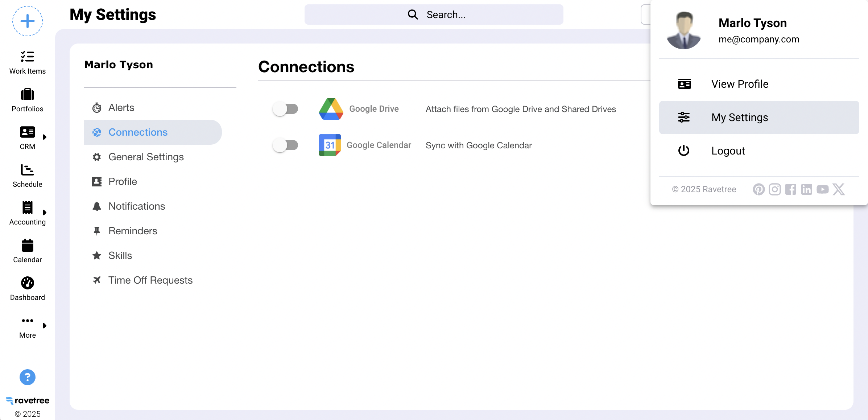This screenshot has width=868, height=420.
Task: Open the Dashboard gauge icon
Action: click(x=28, y=283)
